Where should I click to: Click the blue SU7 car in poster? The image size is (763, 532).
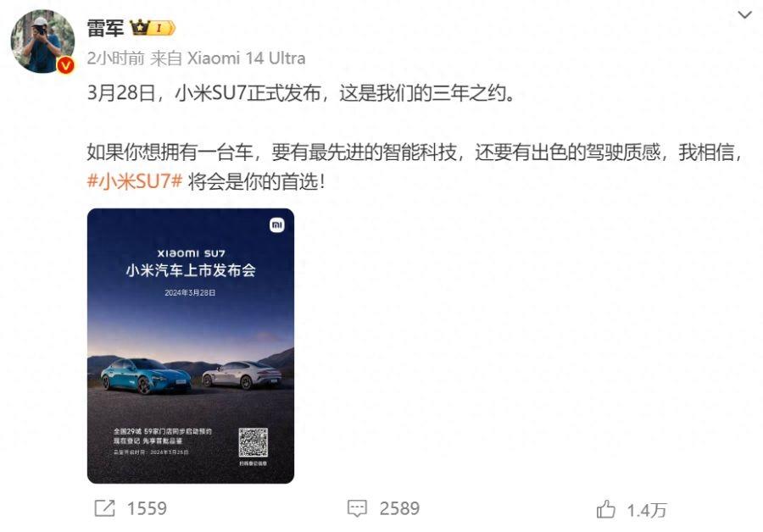pos(146,375)
